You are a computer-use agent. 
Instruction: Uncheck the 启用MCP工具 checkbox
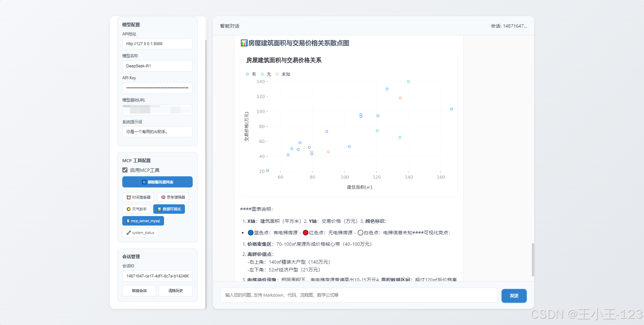coord(125,170)
